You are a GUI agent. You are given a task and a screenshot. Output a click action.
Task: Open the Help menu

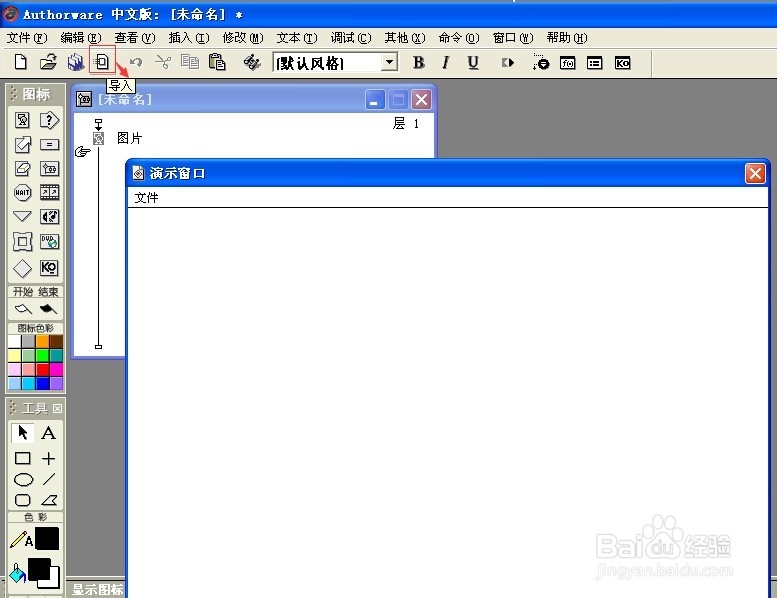567,38
